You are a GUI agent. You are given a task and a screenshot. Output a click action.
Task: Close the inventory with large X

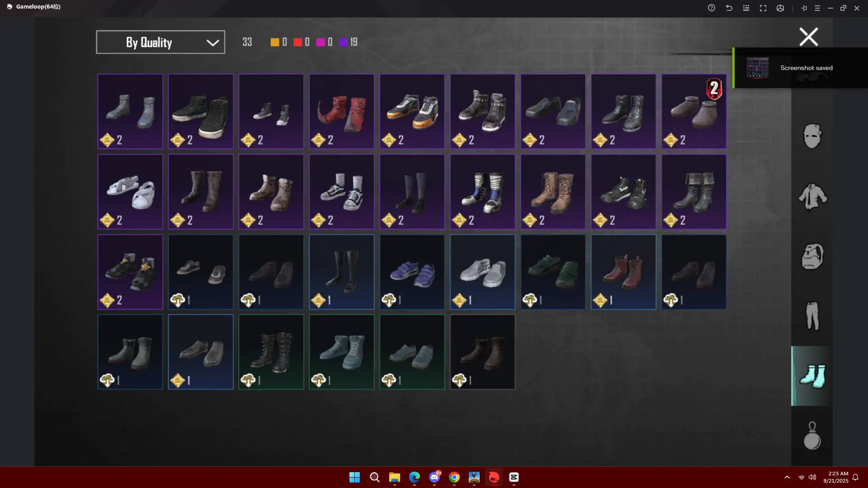point(808,37)
